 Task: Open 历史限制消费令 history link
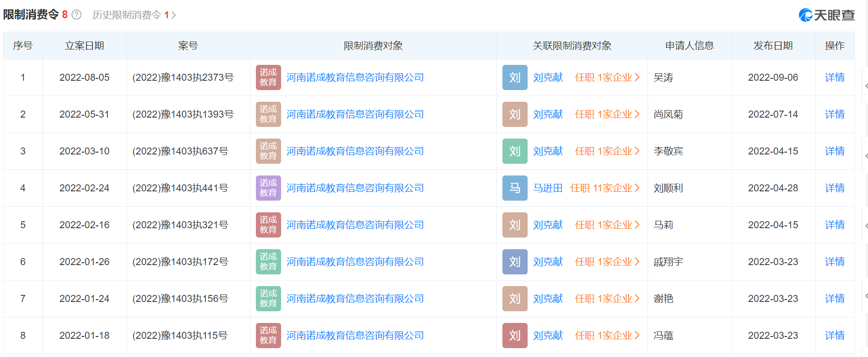click(134, 15)
